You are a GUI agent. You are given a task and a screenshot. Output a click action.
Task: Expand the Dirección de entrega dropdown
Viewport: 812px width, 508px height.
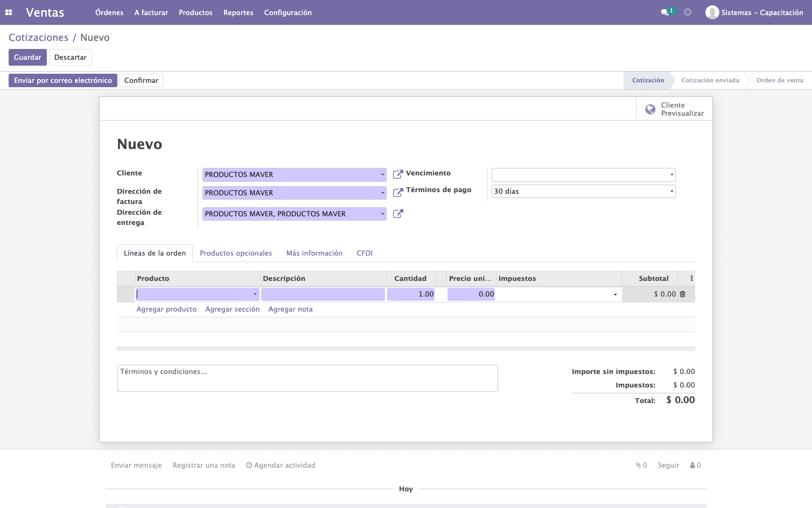[383, 214]
